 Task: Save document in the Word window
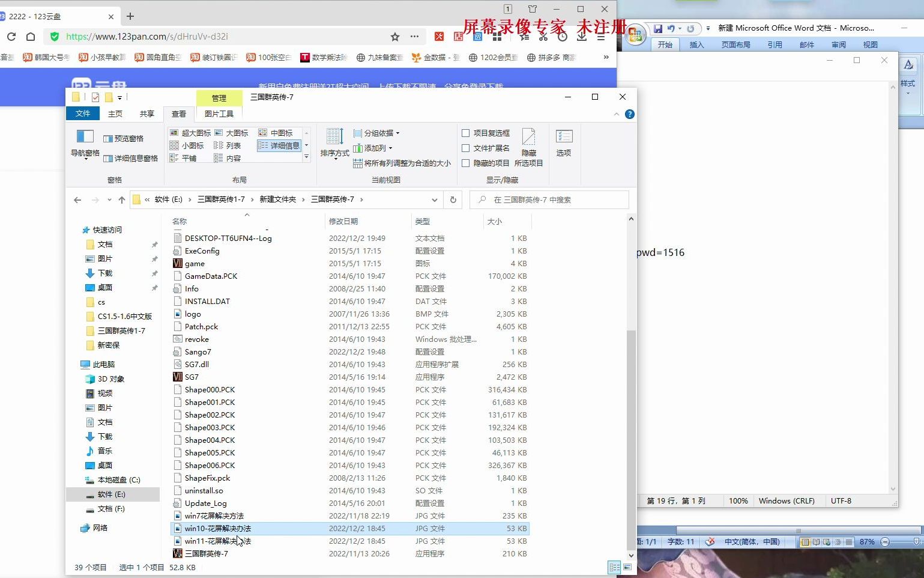coord(658,28)
